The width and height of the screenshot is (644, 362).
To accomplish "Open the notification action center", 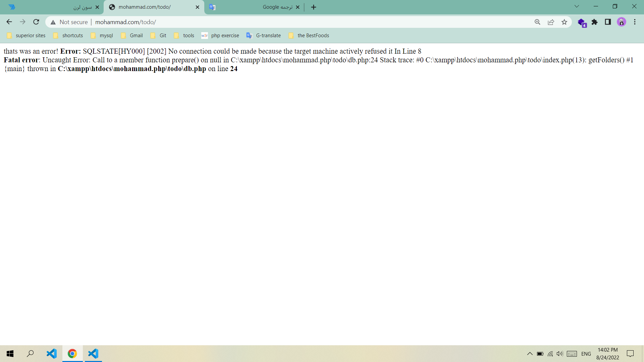I will (x=630, y=354).
